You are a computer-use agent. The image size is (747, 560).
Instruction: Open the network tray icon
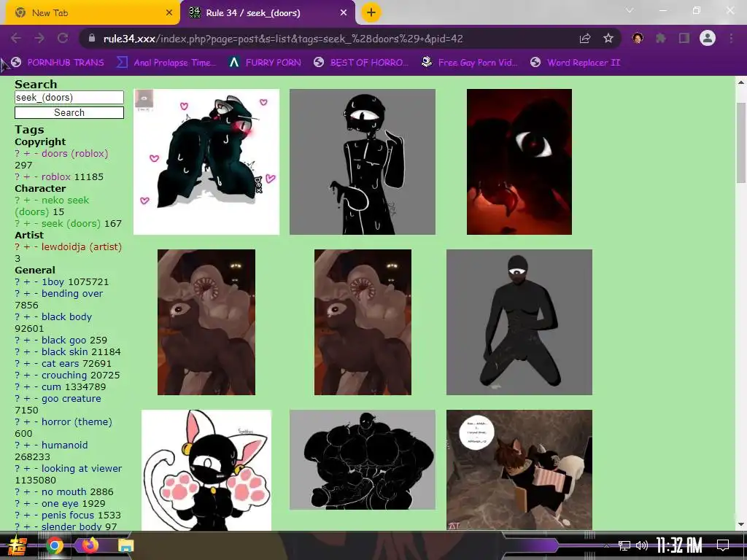coord(624,545)
